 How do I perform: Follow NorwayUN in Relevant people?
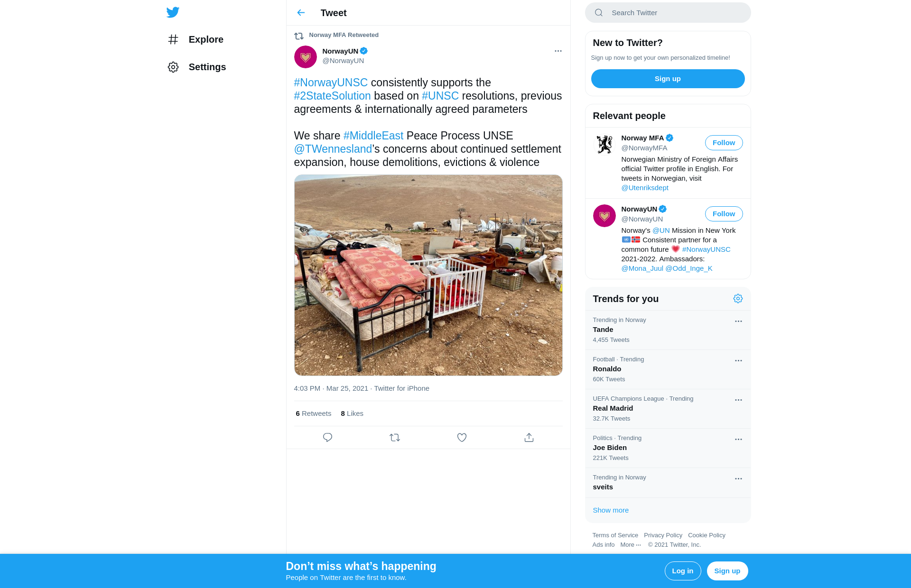pyautogui.click(x=724, y=214)
